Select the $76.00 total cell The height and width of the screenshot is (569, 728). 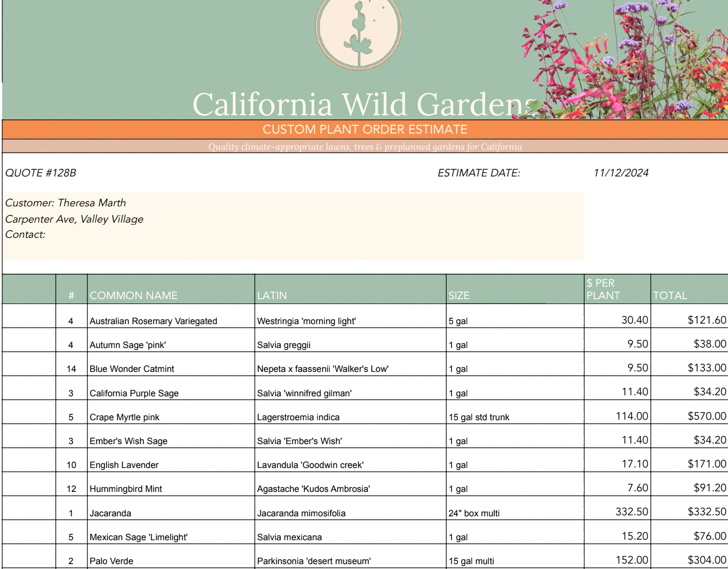(689, 532)
